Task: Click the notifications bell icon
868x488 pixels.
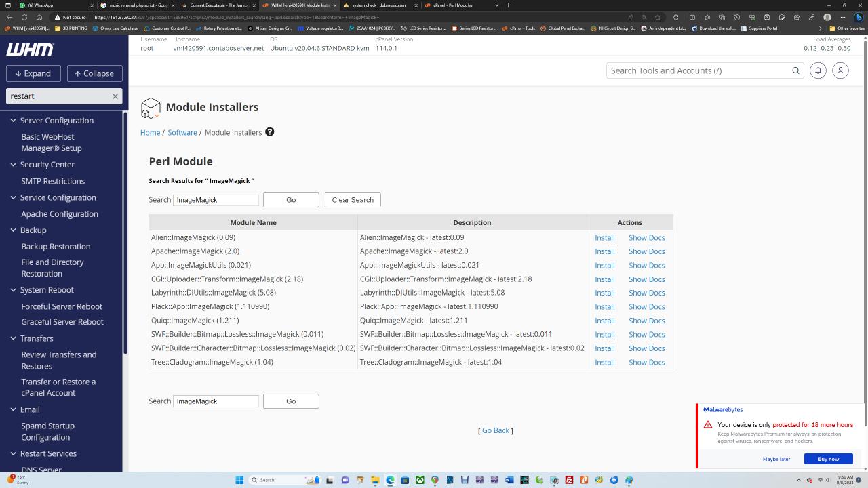Action: [x=818, y=70]
